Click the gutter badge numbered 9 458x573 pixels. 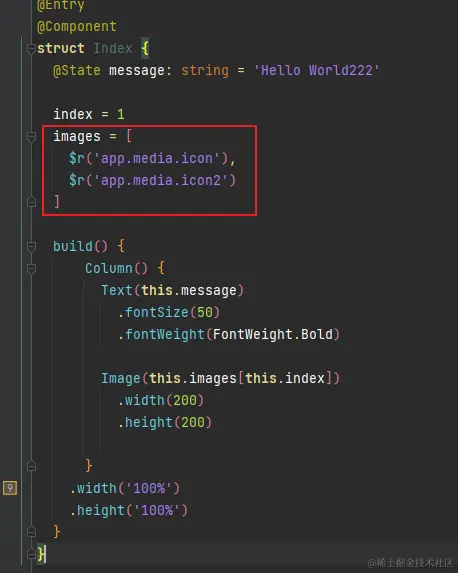click(x=10, y=488)
